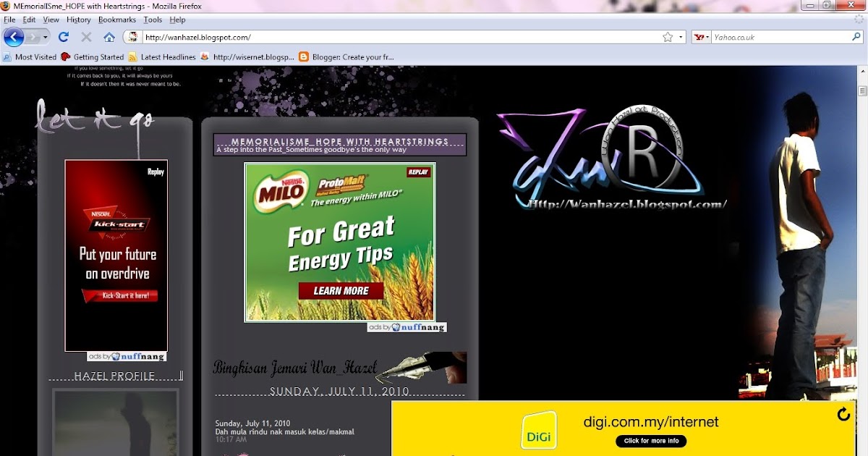Open the Tools menu
This screenshot has width=868, height=456.
[x=153, y=20]
